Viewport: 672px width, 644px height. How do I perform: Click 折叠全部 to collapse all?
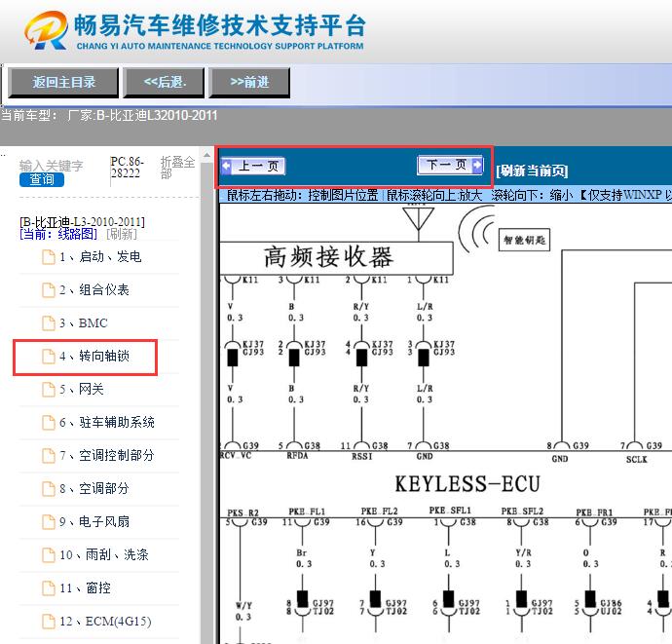click(177, 168)
